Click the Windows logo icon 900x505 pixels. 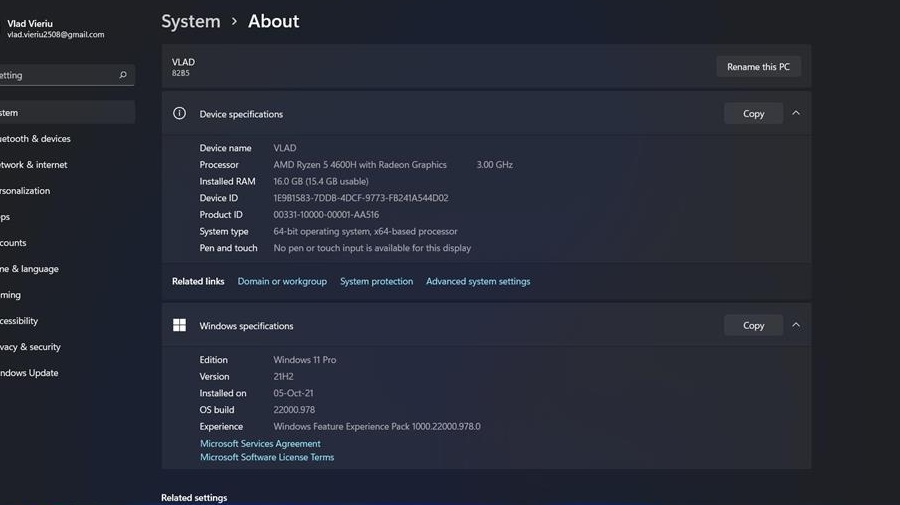tap(180, 326)
